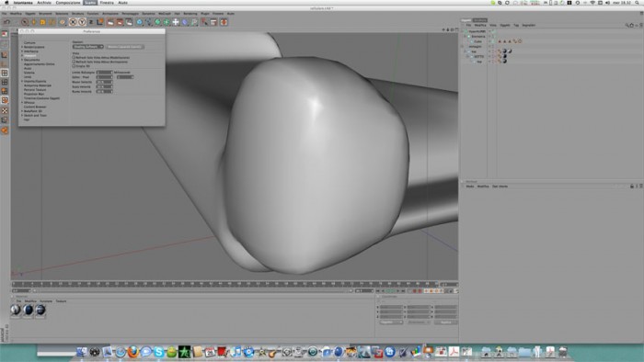Open the Archivio menu in menu bar
Image resolution: width=644 pixels, height=362 pixels.
point(44,3)
